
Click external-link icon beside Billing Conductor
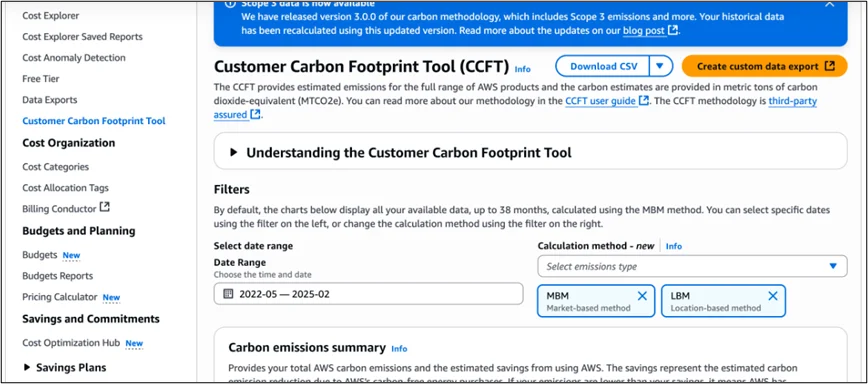[105, 207]
